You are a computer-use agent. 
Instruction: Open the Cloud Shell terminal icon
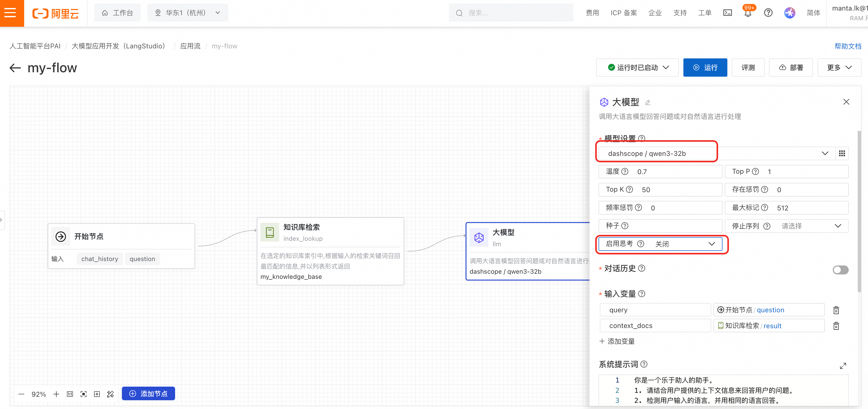[727, 13]
